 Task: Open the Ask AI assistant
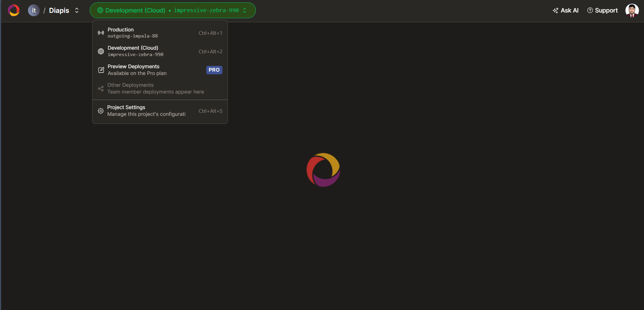click(x=566, y=10)
